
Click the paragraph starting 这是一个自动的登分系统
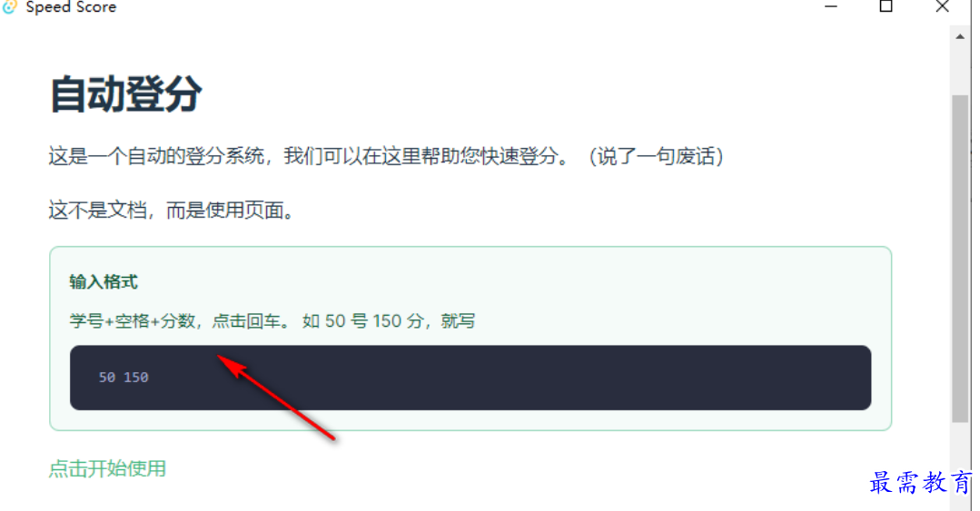click(386, 156)
